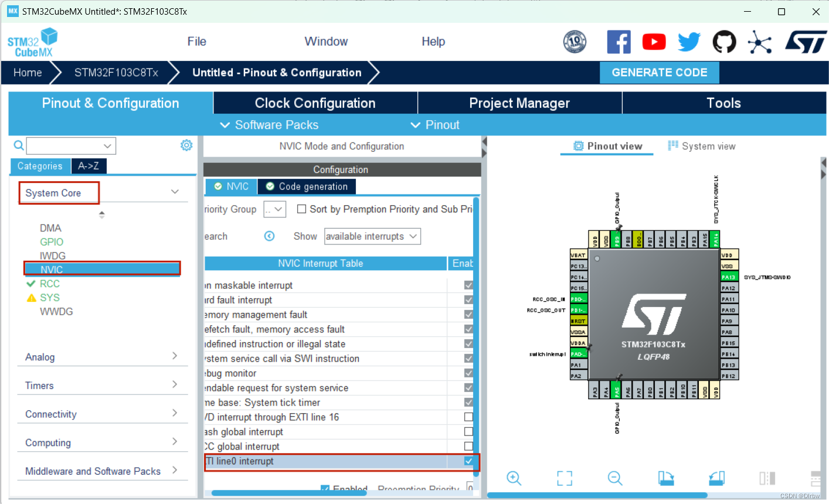Click the GENERATE CODE button
This screenshot has height=504, width=829.
coord(660,73)
